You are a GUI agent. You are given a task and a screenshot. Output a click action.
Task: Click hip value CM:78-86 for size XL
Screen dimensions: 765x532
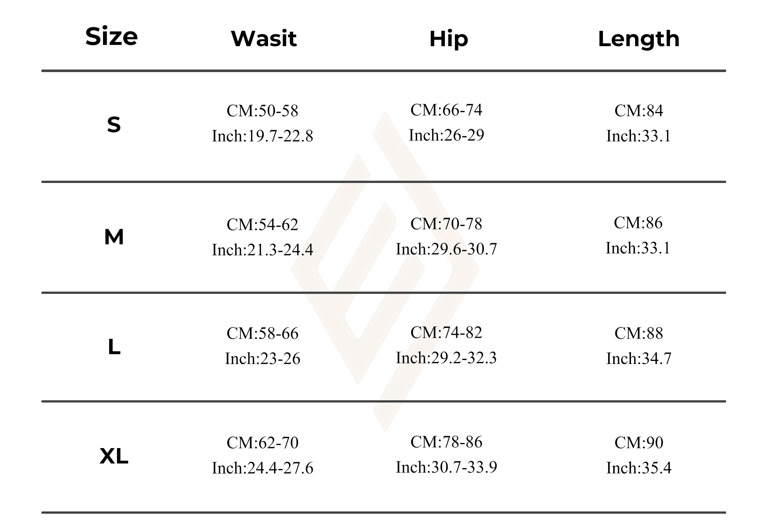point(446,442)
